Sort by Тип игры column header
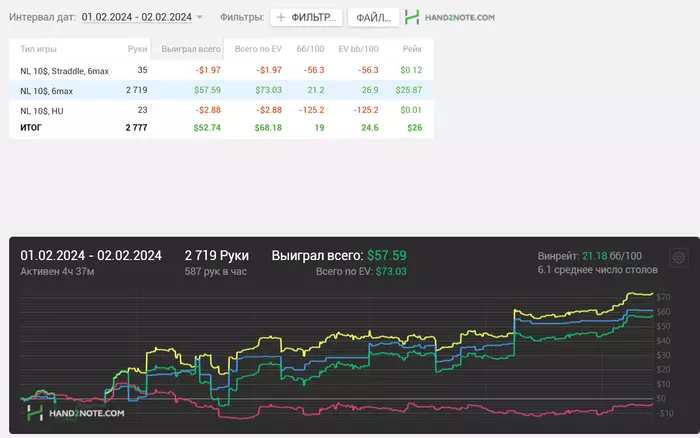The height and width of the screenshot is (438, 700). [x=38, y=49]
